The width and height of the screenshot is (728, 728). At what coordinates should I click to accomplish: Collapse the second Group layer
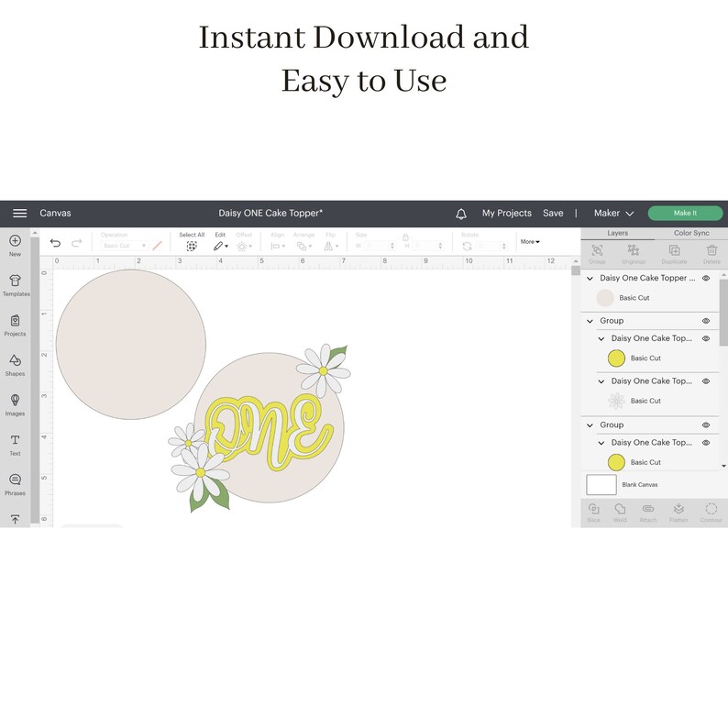[x=590, y=425]
